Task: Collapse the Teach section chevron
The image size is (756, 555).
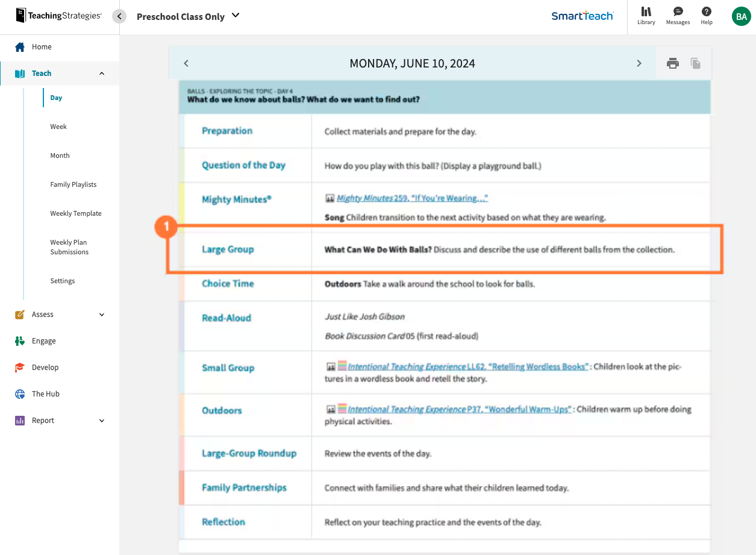Action: coord(101,73)
